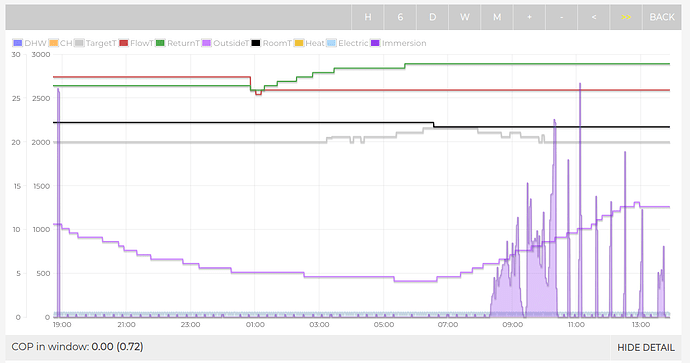The width and height of the screenshot is (690, 363).
Task: Toggle the CH legend series
Action: pos(61,43)
